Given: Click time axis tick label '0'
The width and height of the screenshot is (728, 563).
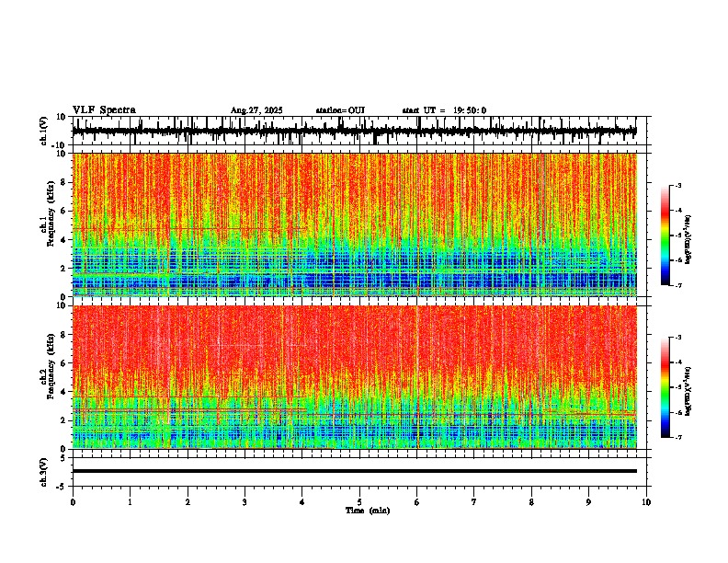Looking at the screenshot, I should point(73,502).
